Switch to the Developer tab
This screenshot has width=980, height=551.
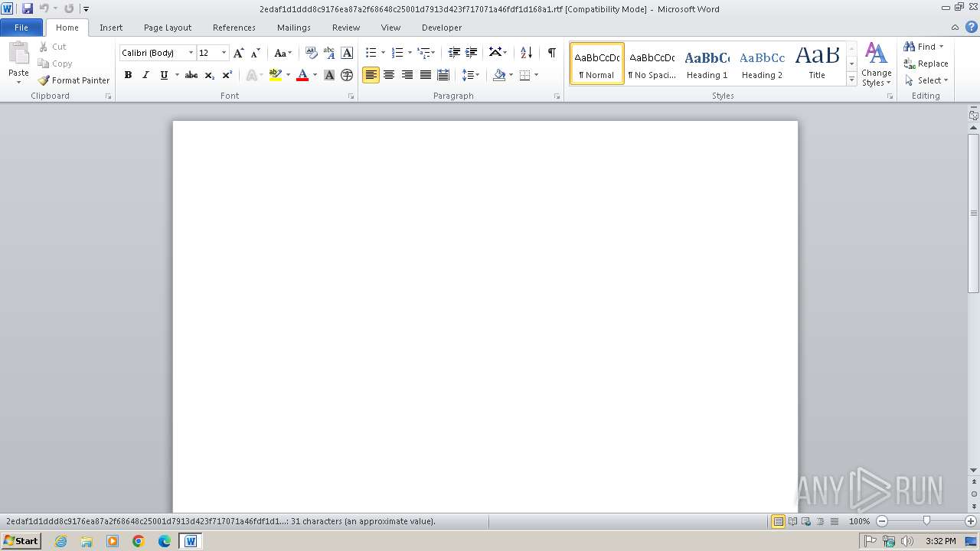point(442,28)
